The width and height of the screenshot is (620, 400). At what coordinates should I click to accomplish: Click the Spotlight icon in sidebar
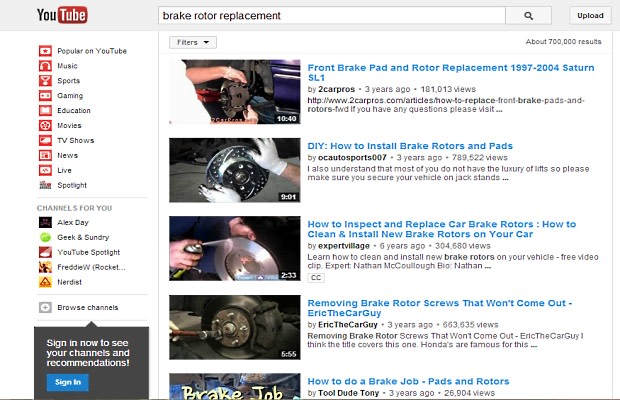point(45,185)
